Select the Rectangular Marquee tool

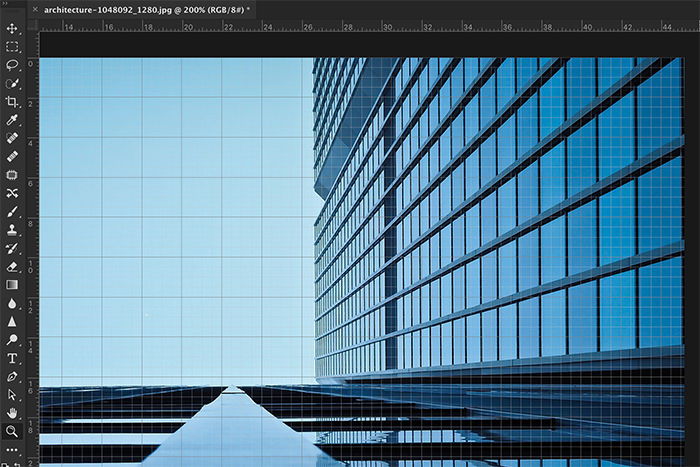pyautogui.click(x=12, y=47)
